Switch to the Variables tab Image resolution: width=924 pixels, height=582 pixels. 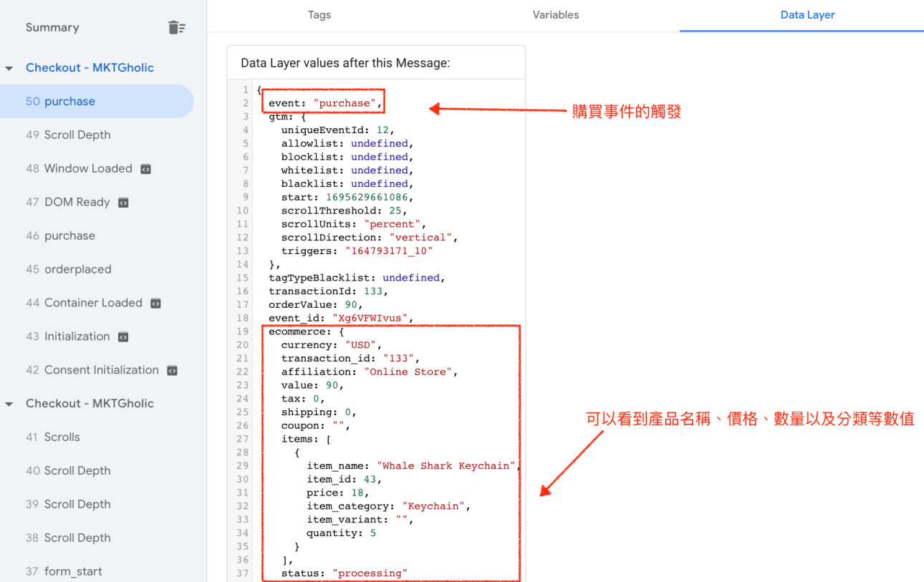pos(556,15)
